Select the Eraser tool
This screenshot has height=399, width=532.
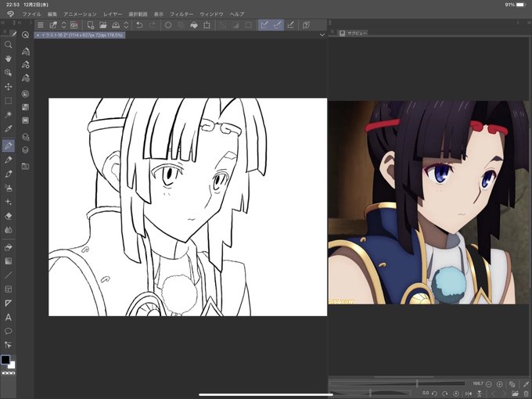tap(9, 216)
